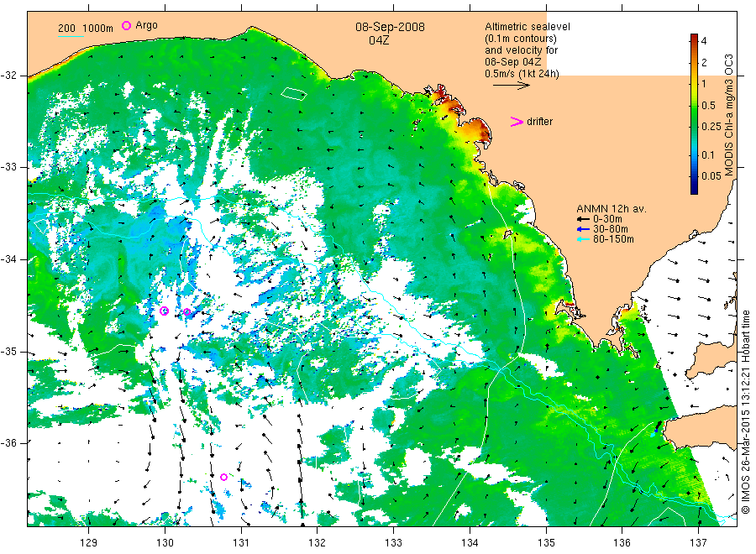Screen dimensions: 756x554
Task: Click the '08-Sep 04Z' line in the velocity note
Action: click(x=513, y=61)
